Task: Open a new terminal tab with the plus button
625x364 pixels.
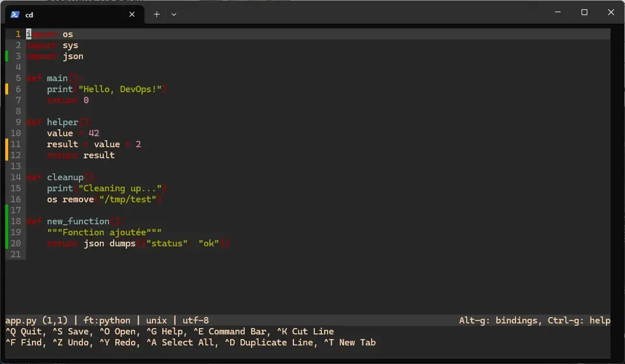Action: 156,14
